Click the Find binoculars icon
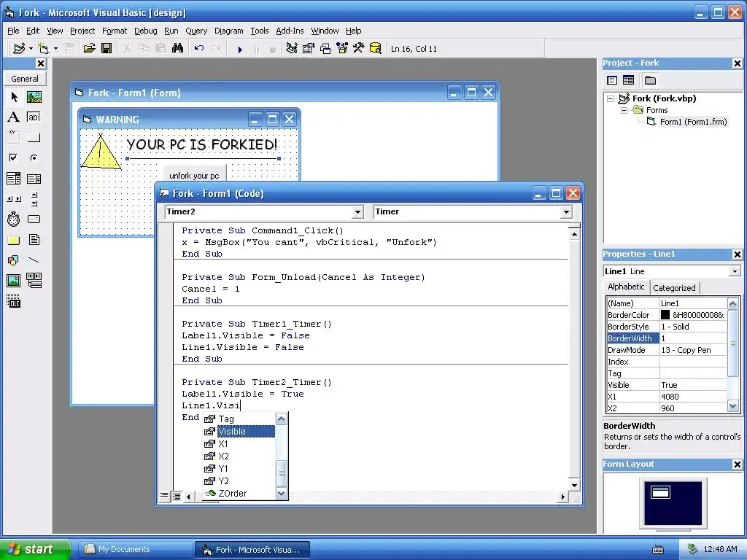Viewport: 747px width, 560px height. pyautogui.click(x=178, y=48)
